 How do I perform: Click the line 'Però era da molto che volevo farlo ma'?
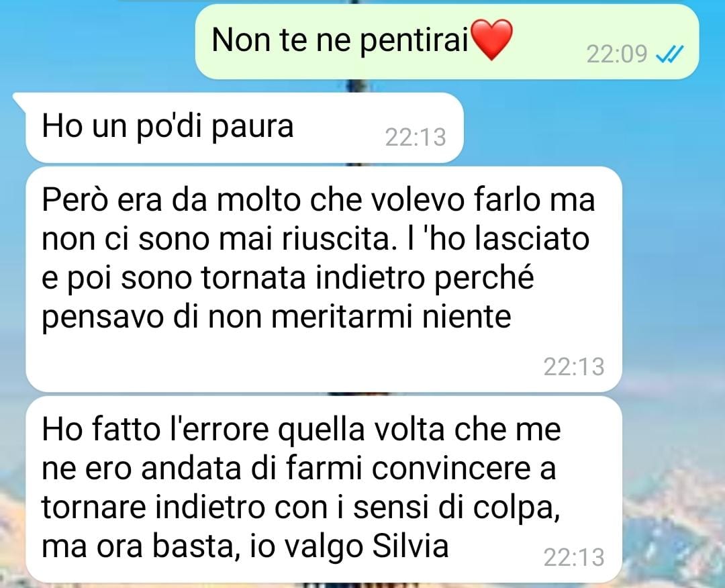tap(318, 201)
